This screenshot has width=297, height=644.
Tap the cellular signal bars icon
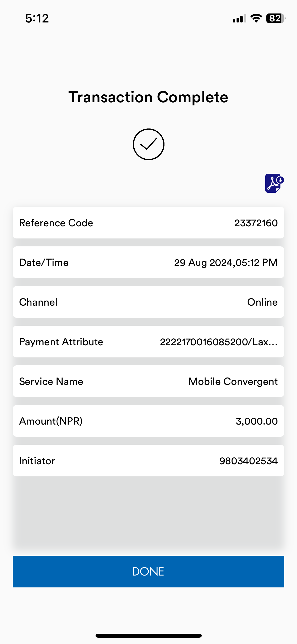pos(239,19)
